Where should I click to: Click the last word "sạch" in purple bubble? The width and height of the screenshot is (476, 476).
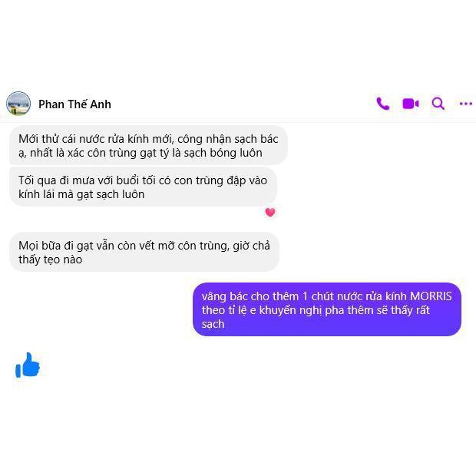pos(213,324)
